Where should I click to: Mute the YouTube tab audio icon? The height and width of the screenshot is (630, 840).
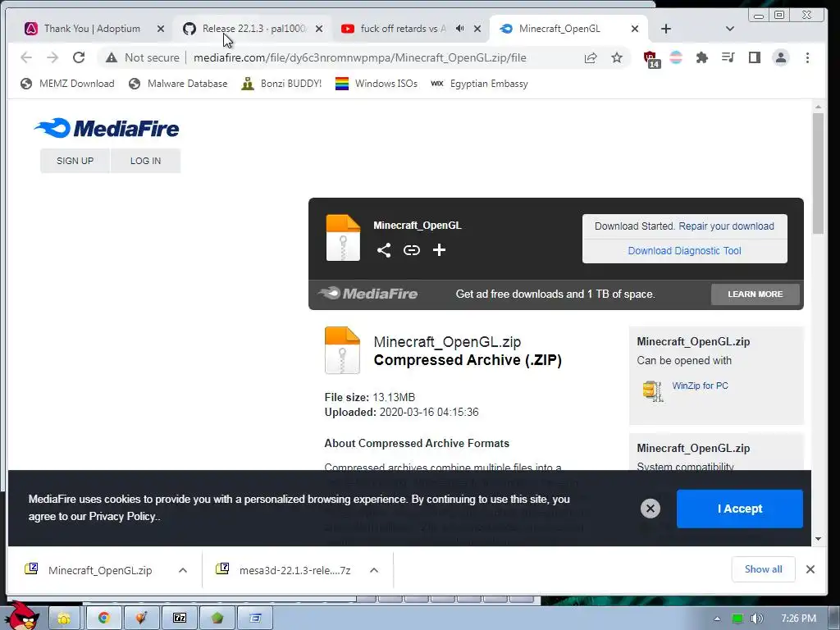pyautogui.click(x=459, y=29)
